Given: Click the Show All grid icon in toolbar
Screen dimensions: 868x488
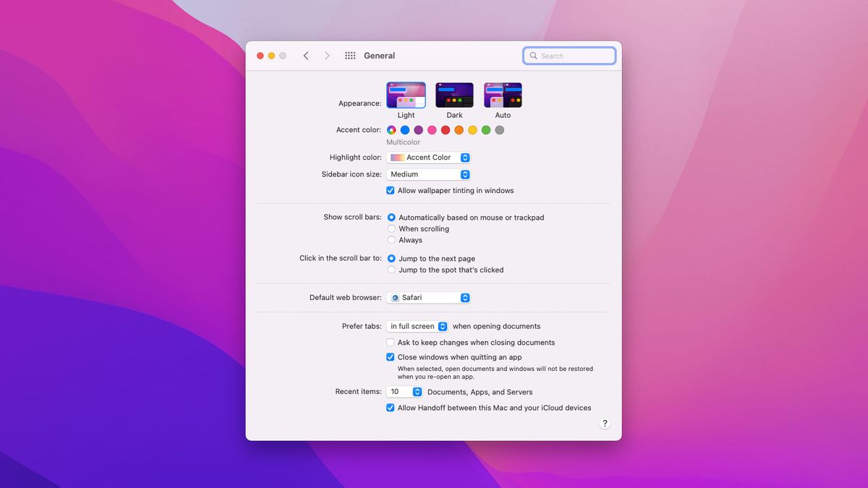Looking at the screenshot, I should [x=349, y=55].
